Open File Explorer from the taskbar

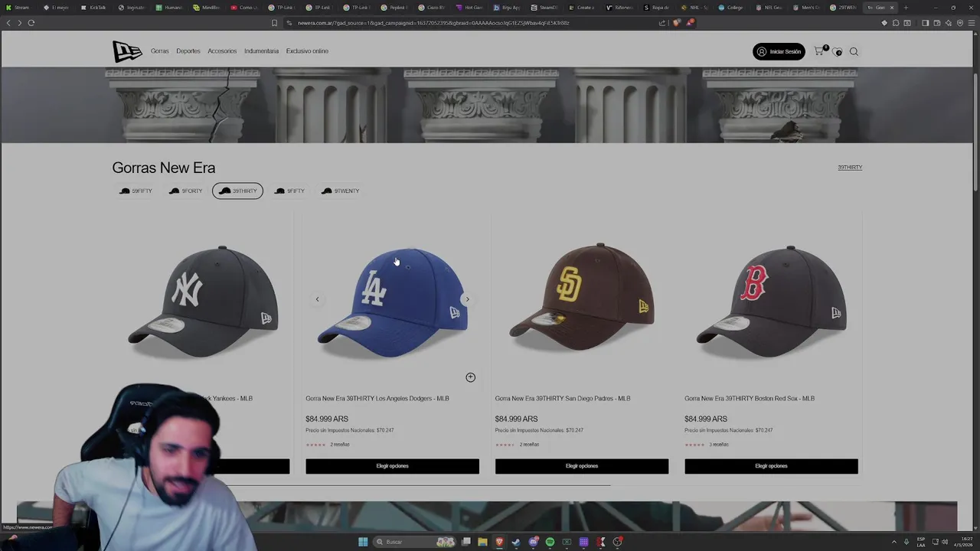pos(482,542)
